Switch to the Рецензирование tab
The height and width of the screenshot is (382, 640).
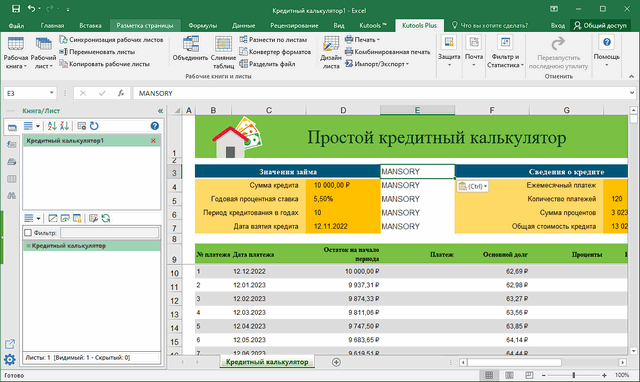click(294, 25)
